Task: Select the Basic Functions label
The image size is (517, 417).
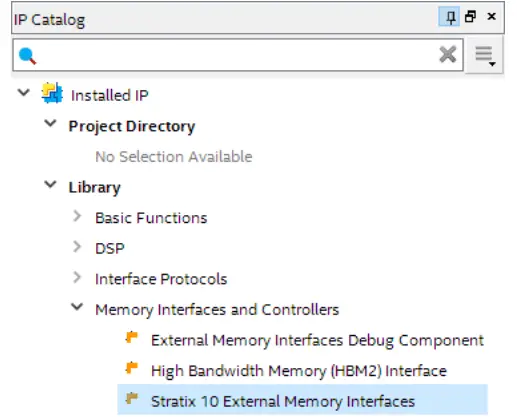Action: point(151,218)
